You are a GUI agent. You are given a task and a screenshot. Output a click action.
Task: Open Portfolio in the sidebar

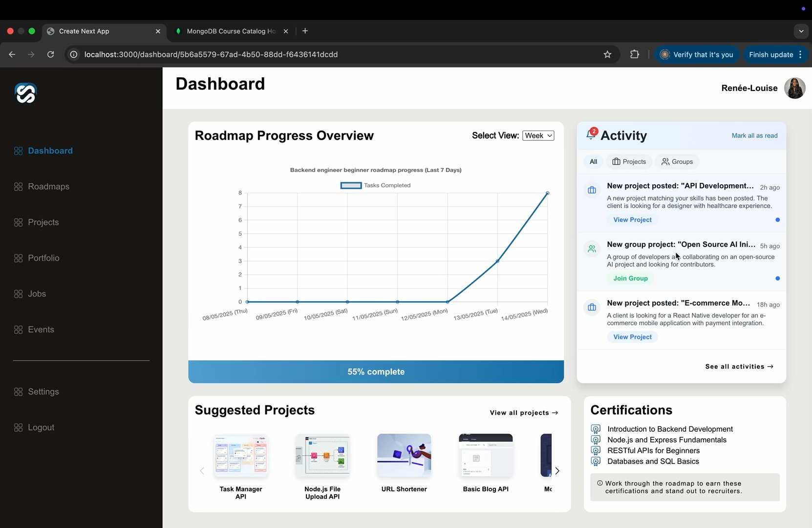click(x=43, y=258)
